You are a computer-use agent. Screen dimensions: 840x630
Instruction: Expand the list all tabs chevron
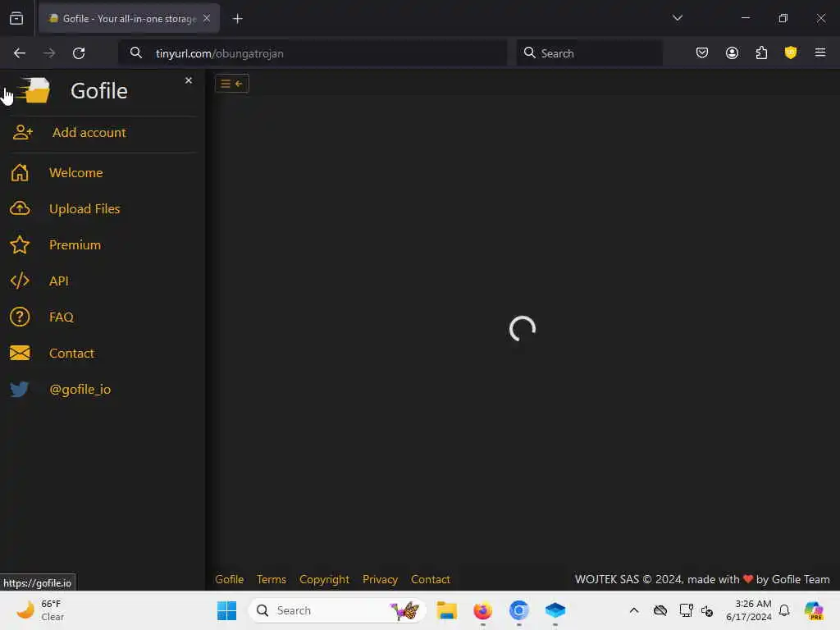click(677, 18)
